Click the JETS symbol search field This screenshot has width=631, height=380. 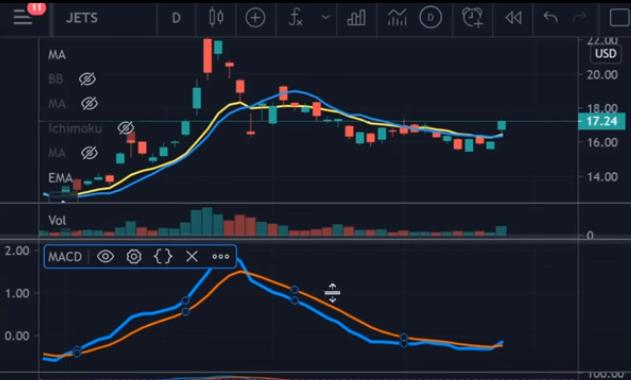(x=82, y=18)
